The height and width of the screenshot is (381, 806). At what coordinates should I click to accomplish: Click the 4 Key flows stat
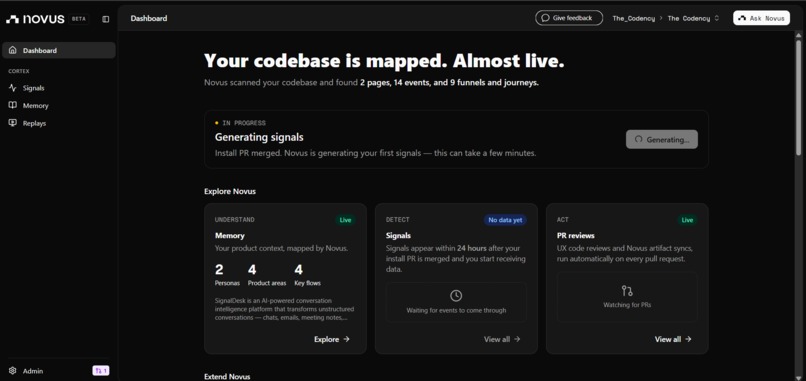pyautogui.click(x=307, y=275)
